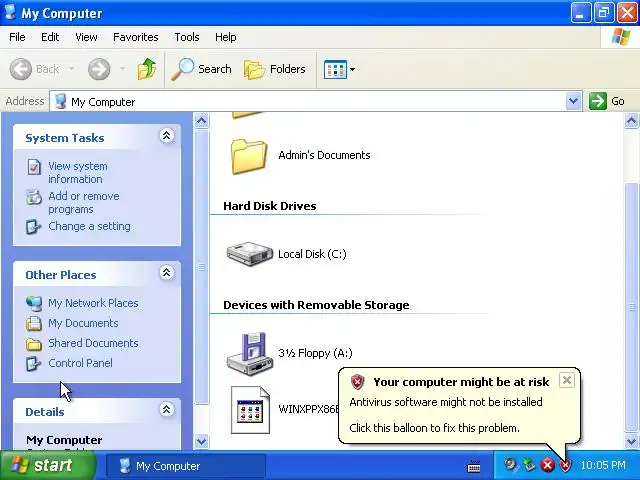This screenshot has height=480, width=640.
Task: Open the Tools menu
Action: pos(187,37)
